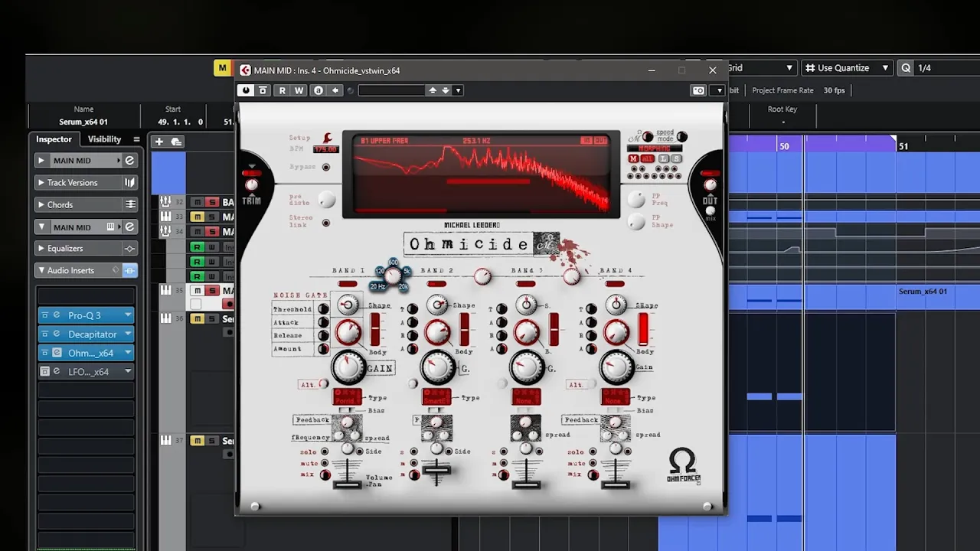Load previous preset with up arrow
This screenshot has width=980, height=551.
[433, 90]
